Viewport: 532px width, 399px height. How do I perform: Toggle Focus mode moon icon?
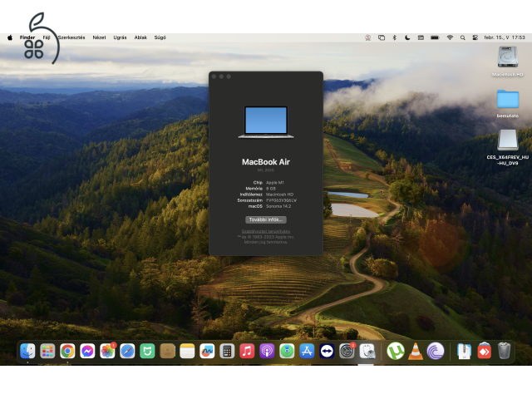[x=407, y=37]
